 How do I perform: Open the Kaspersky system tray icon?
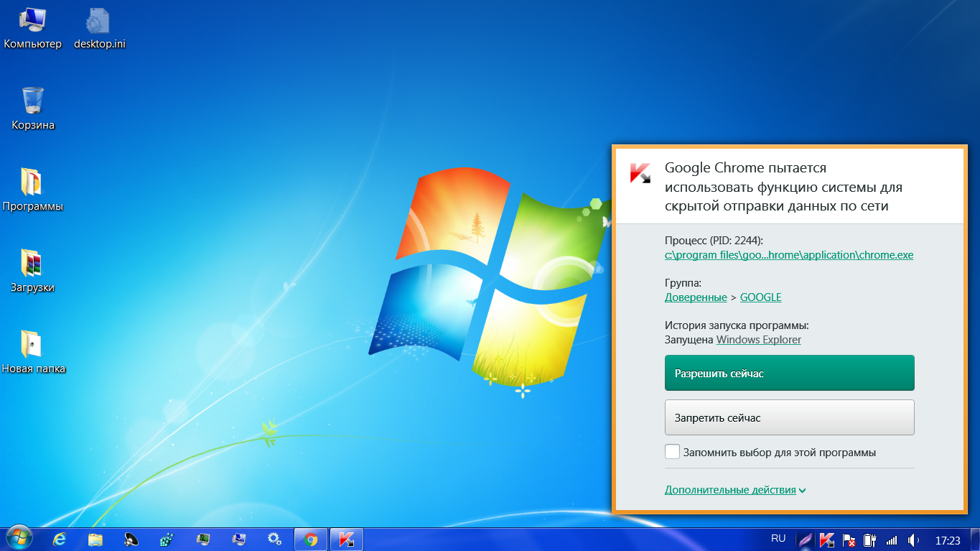827,540
